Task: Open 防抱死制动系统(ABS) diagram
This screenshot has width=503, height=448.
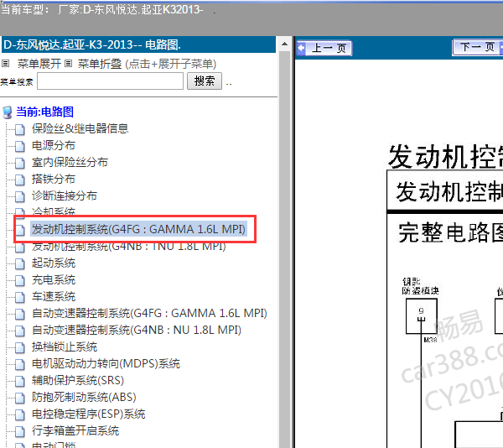Action: pos(84,397)
